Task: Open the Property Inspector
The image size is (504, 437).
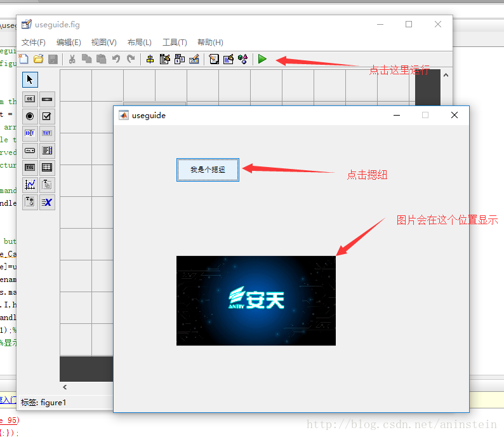Action: coord(229,59)
